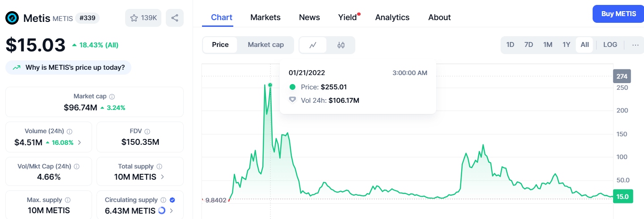Select the 1Y time range
Viewport: 644px width, 219px height.
566,45
